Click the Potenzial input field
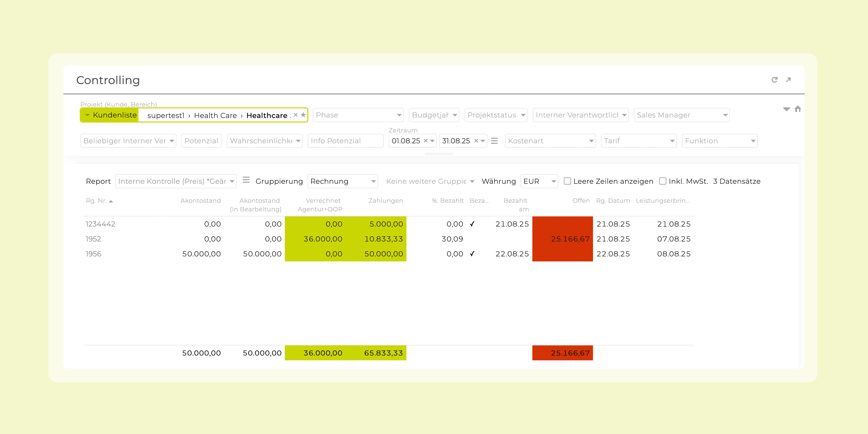Image resolution: width=868 pixels, height=434 pixels. pyautogui.click(x=201, y=141)
